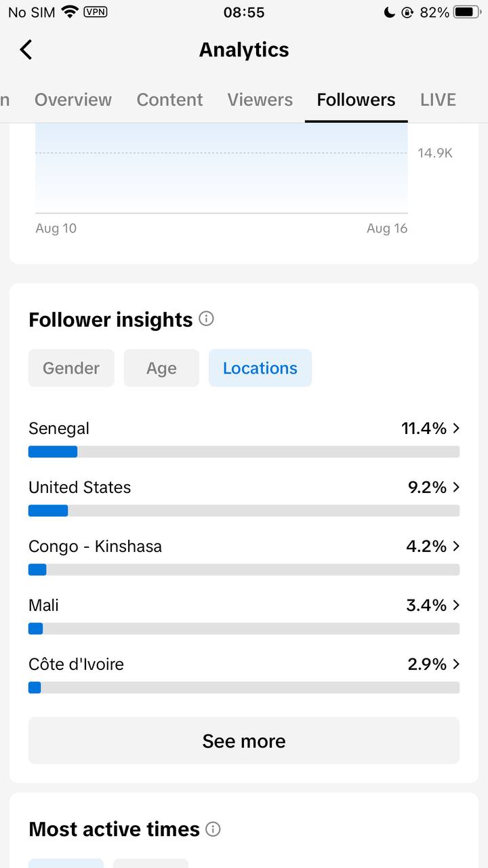Tap the See more button
The image size is (488, 868).
click(244, 741)
